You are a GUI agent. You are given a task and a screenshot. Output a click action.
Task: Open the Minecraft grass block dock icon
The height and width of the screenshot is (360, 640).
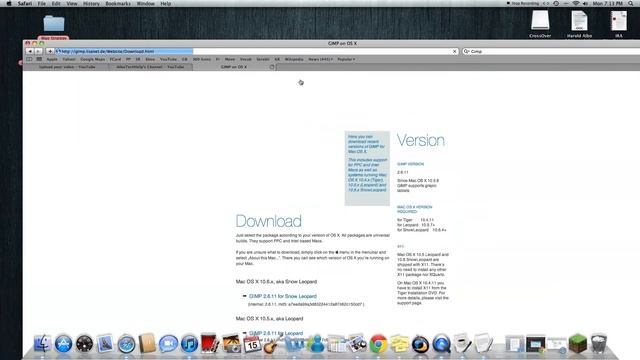click(x=578, y=343)
